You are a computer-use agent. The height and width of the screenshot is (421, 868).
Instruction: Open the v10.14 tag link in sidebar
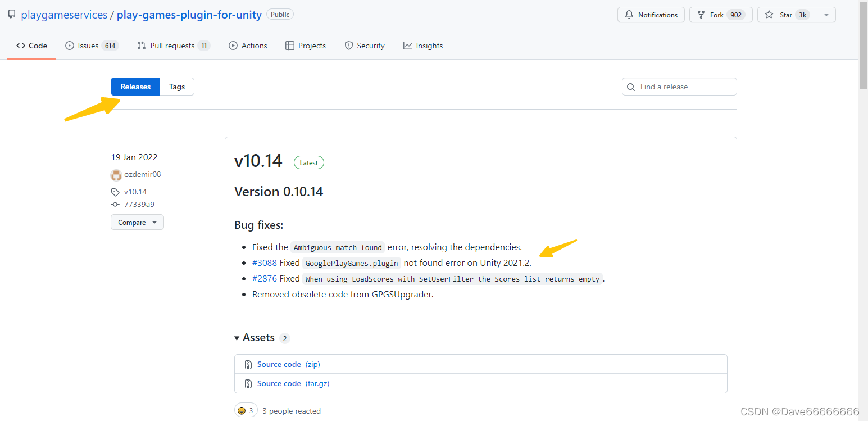[x=135, y=192]
